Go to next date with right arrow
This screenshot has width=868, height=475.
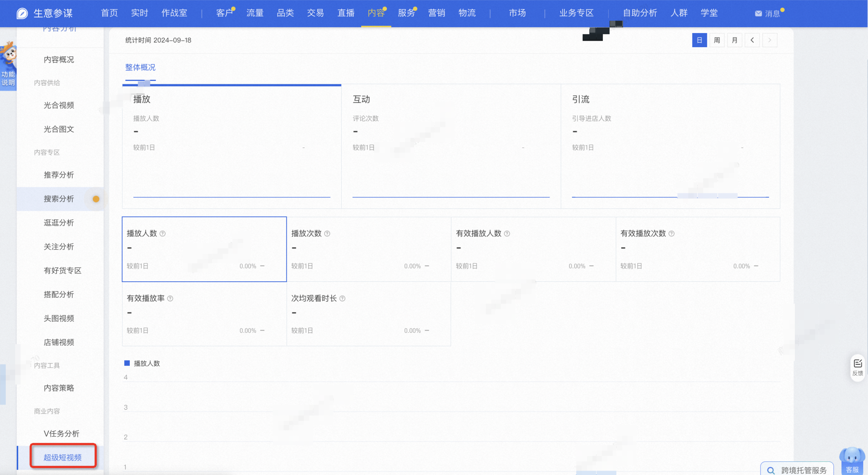tap(770, 40)
